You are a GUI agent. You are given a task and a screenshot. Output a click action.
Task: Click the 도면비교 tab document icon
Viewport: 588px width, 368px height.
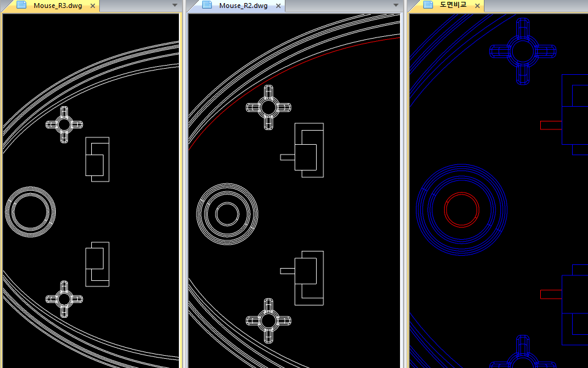coord(429,6)
